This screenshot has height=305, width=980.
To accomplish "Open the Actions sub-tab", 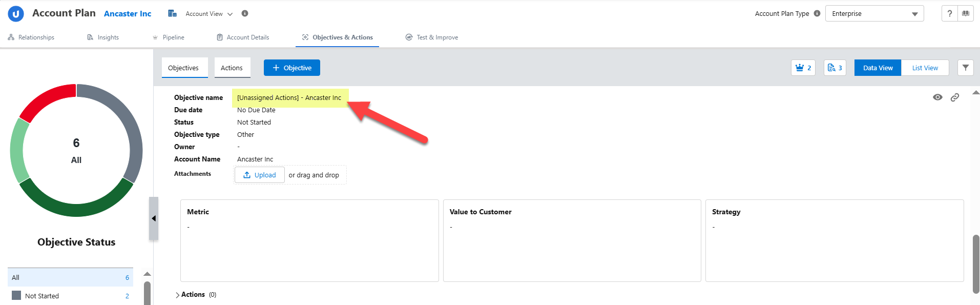I will click(x=232, y=68).
